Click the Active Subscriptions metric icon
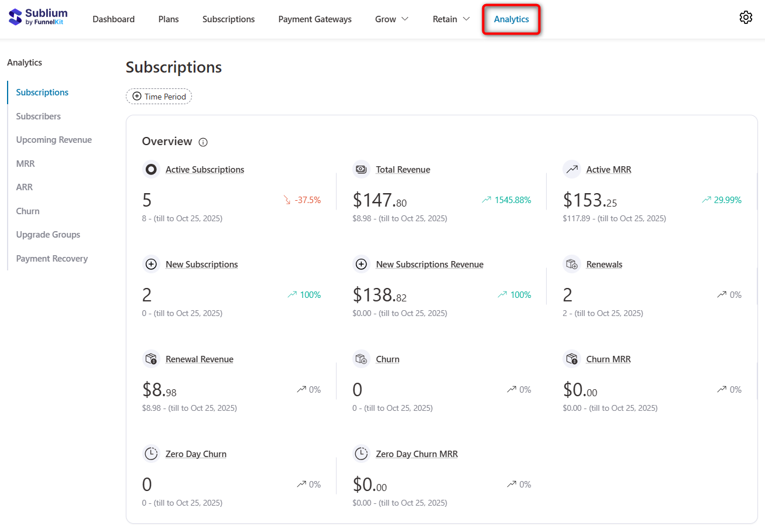Image resolution: width=765 pixels, height=532 pixels. click(151, 169)
